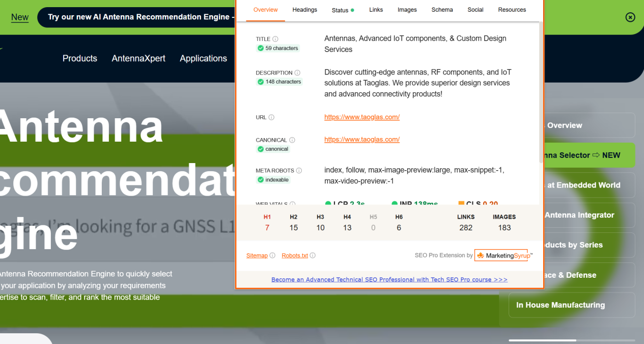Click the info icon next to Robots.txt
Screen dimensions: 644x344
(x=313, y=255)
